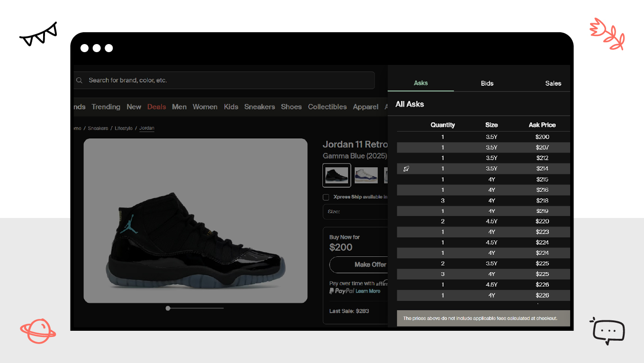This screenshot has width=644, height=363.
Task: Click the Xpress Ship rocket icon on the $214 ask
Action: (406, 168)
